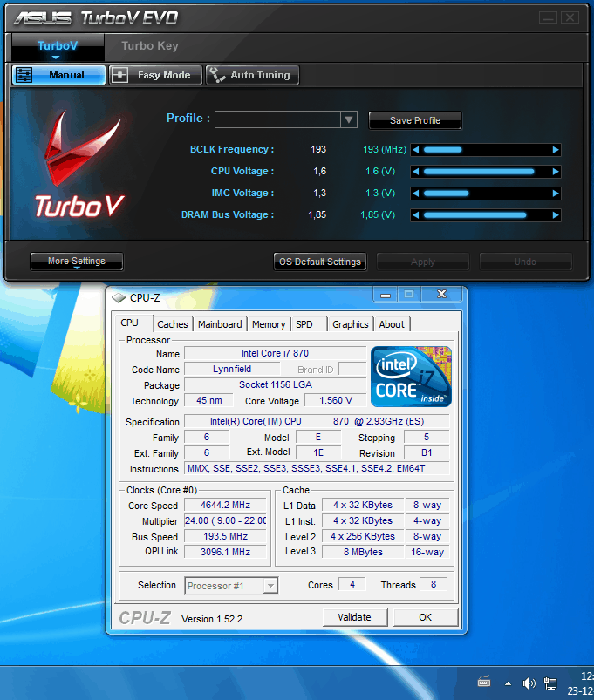Screen dimensions: 594x700
Task: Click the CPU-Z title bar icon
Action: 119,298
